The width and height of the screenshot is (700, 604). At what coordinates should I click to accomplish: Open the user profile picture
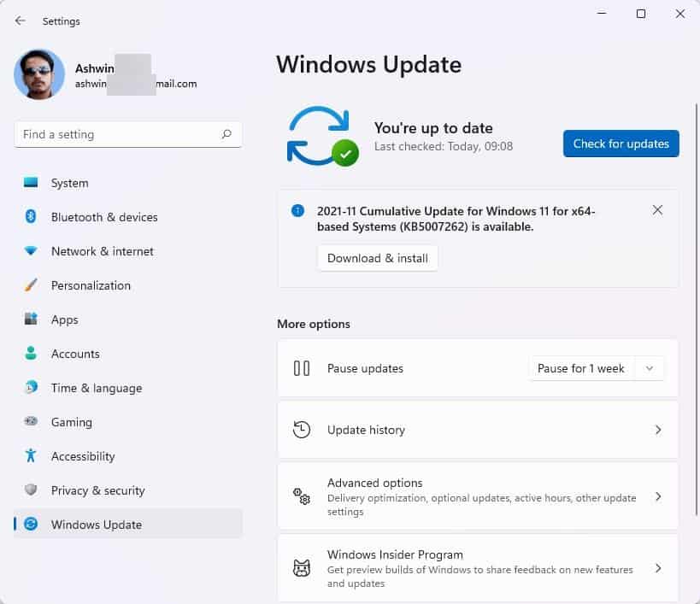pyautogui.click(x=39, y=73)
